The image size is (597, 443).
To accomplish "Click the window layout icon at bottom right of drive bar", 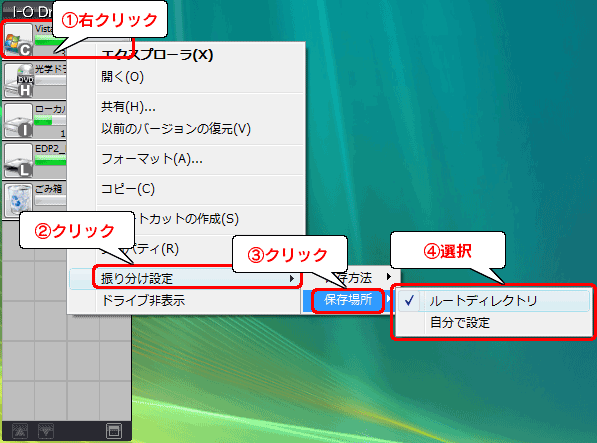I will tap(113, 431).
